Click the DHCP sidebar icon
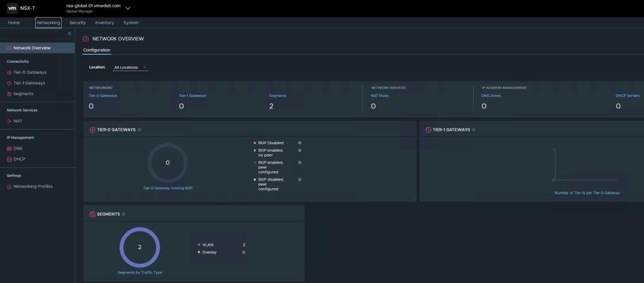The width and height of the screenshot is (644, 283). [x=9, y=159]
